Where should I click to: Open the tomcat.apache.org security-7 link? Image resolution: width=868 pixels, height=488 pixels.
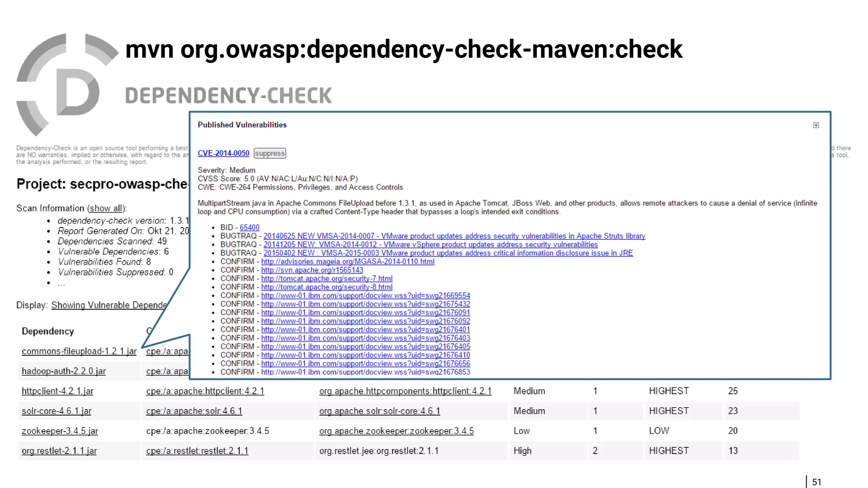[x=327, y=278]
